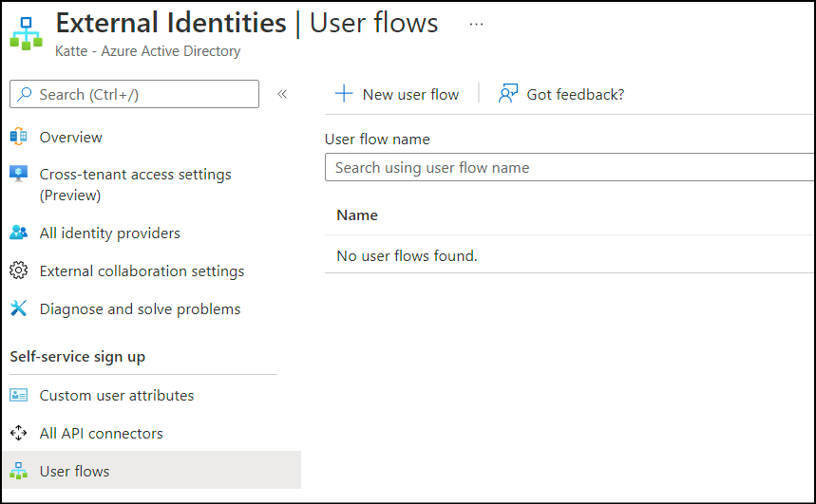Click the Custom user attributes icon

[x=19, y=395]
